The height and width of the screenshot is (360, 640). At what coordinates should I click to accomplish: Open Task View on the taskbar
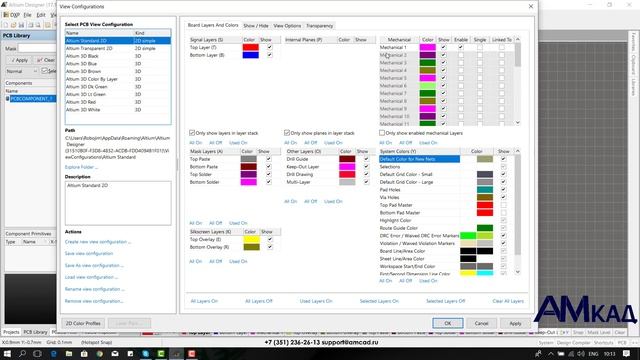coord(37,353)
